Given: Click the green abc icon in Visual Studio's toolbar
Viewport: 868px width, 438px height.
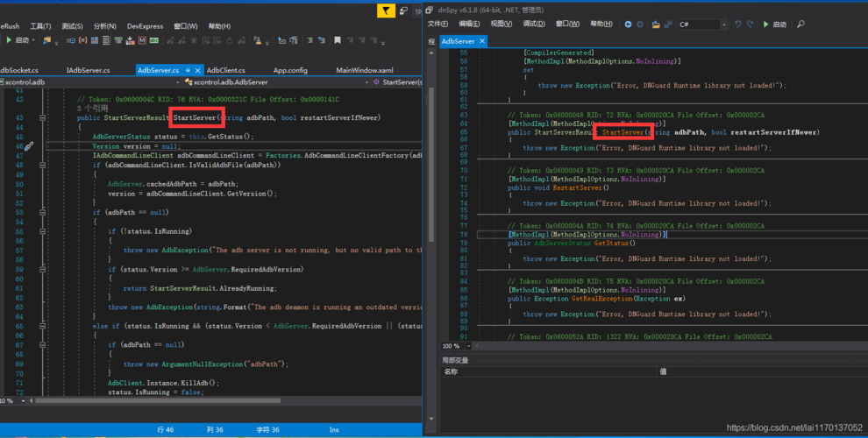Looking at the screenshot, I should (x=154, y=40).
